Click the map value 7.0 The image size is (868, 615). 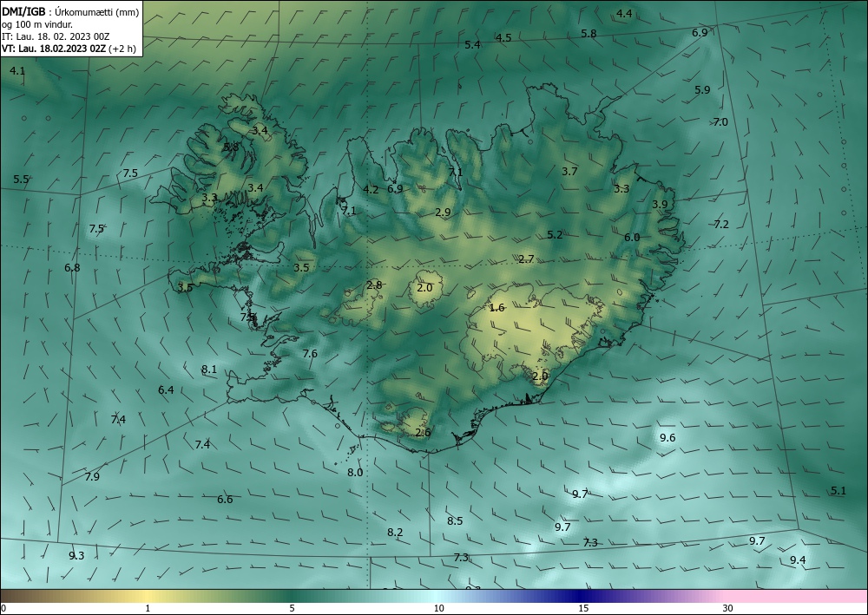pos(720,122)
